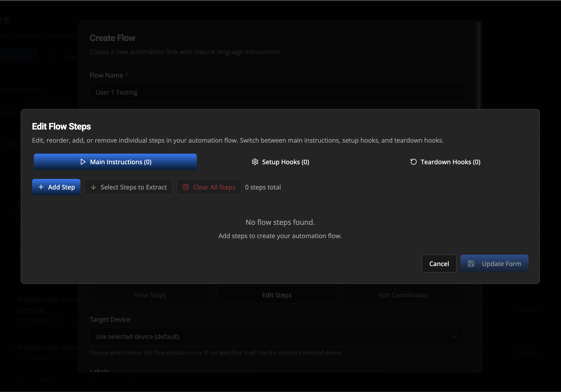Click the Target Device chevron in Create Flow
561x392 pixels.
[454, 336]
